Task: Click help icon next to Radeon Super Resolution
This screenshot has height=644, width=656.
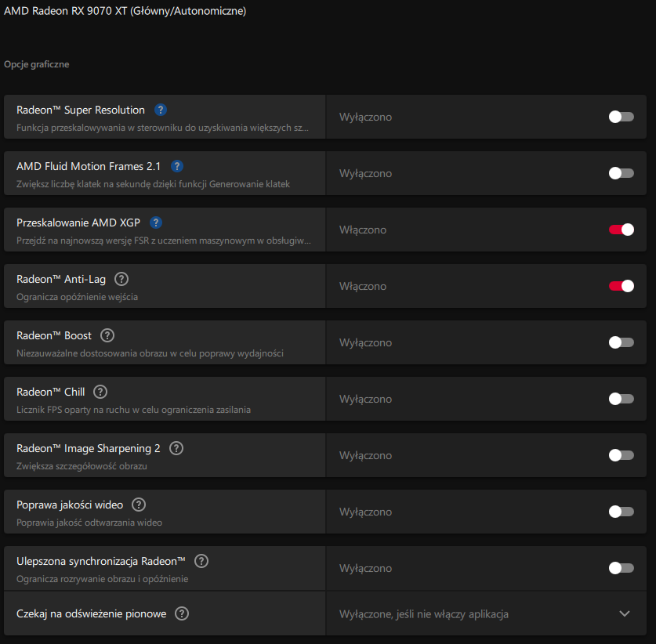Action: click(161, 110)
